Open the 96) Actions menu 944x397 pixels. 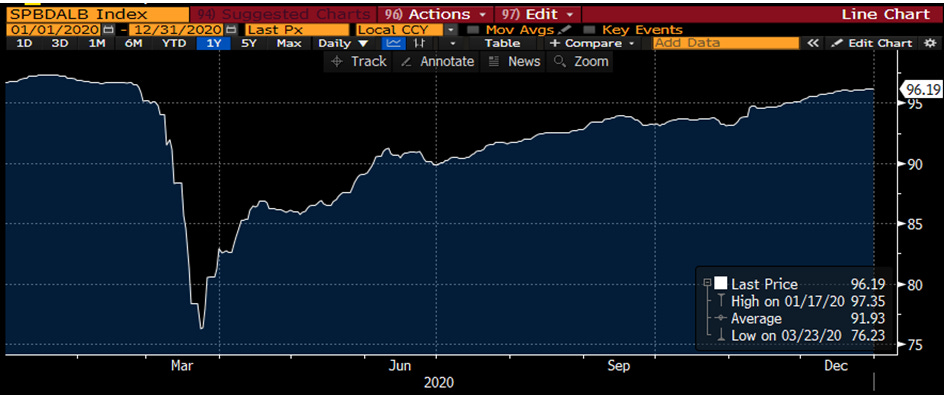point(435,14)
